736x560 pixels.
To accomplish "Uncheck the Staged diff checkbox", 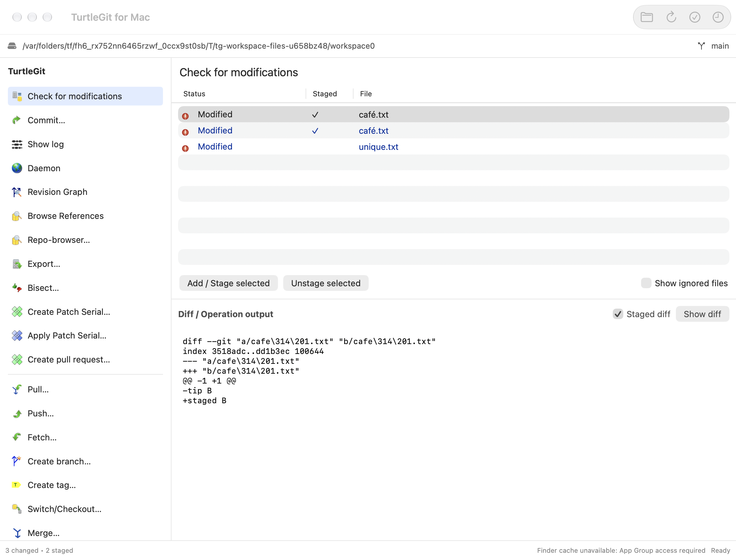I will pos(617,314).
